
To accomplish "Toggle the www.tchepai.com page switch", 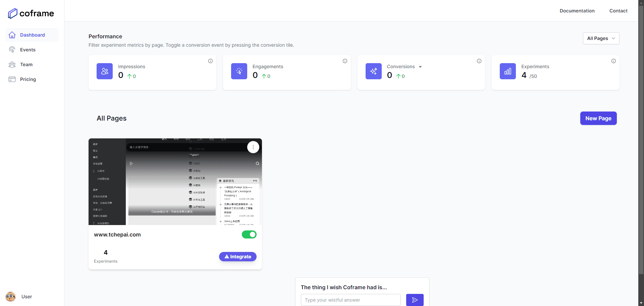I will [249, 234].
